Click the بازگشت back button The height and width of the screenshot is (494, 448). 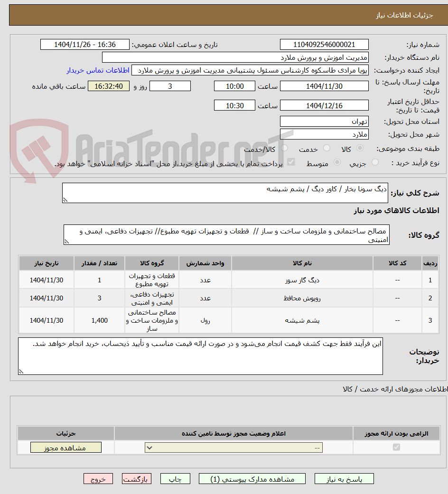[136, 479]
